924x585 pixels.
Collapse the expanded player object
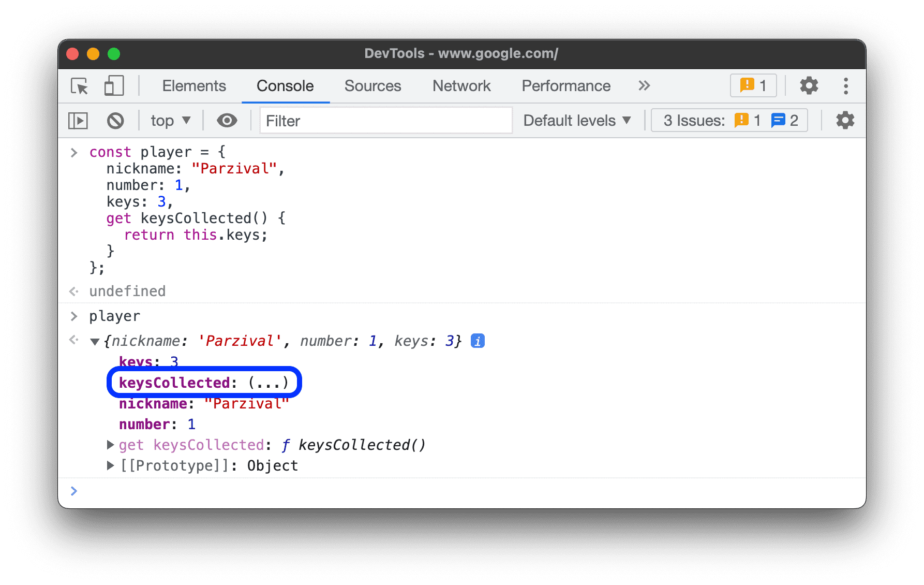pos(95,342)
